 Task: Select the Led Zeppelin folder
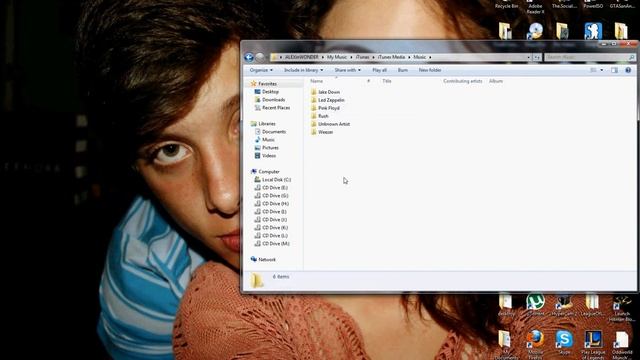[x=327, y=100]
